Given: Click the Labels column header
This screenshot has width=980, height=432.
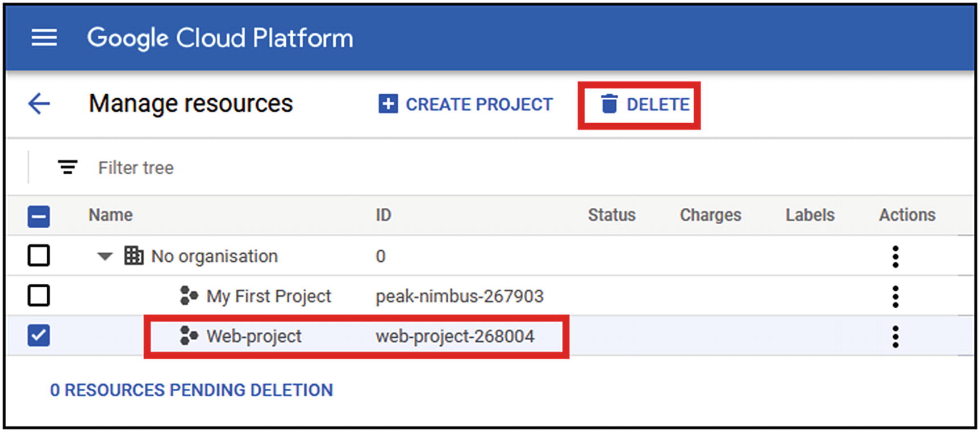Looking at the screenshot, I should point(810,215).
